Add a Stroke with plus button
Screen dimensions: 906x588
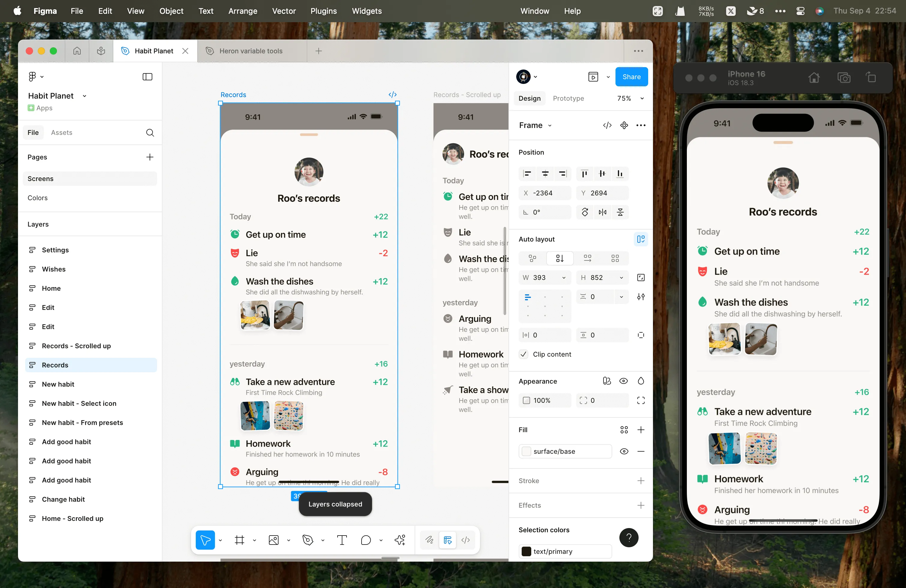click(x=641, y=481)
